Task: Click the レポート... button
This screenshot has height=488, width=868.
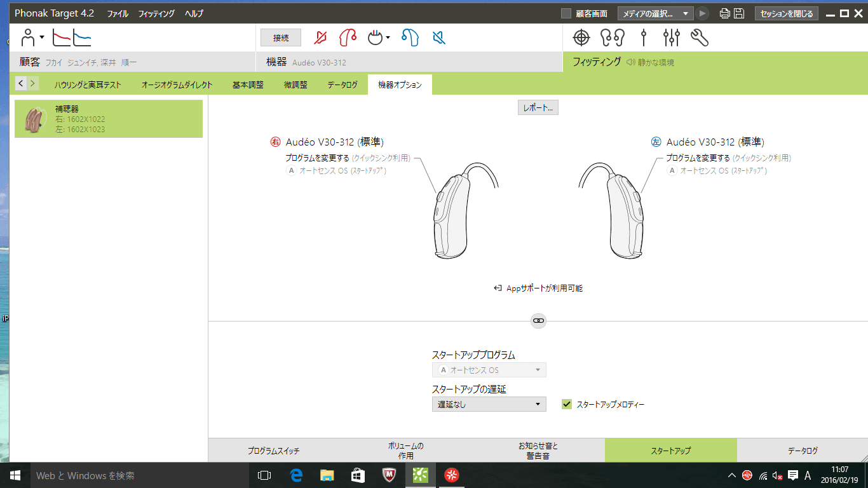Action: point(538,108)
